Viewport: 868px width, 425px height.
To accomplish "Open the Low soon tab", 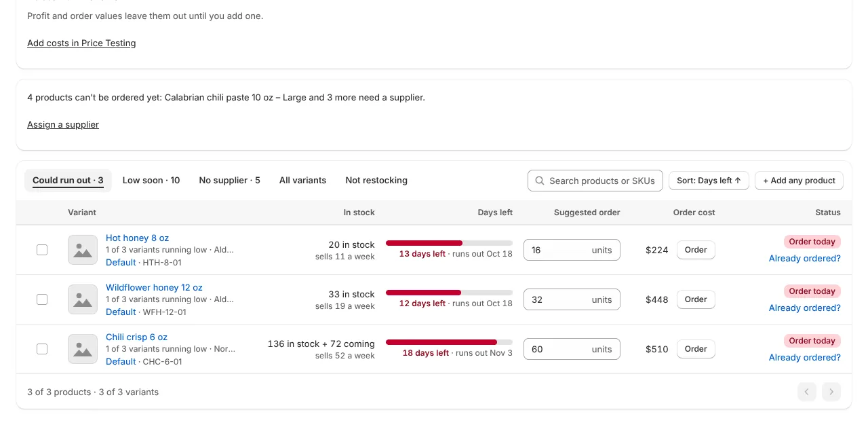I will [x=151, y=181].
